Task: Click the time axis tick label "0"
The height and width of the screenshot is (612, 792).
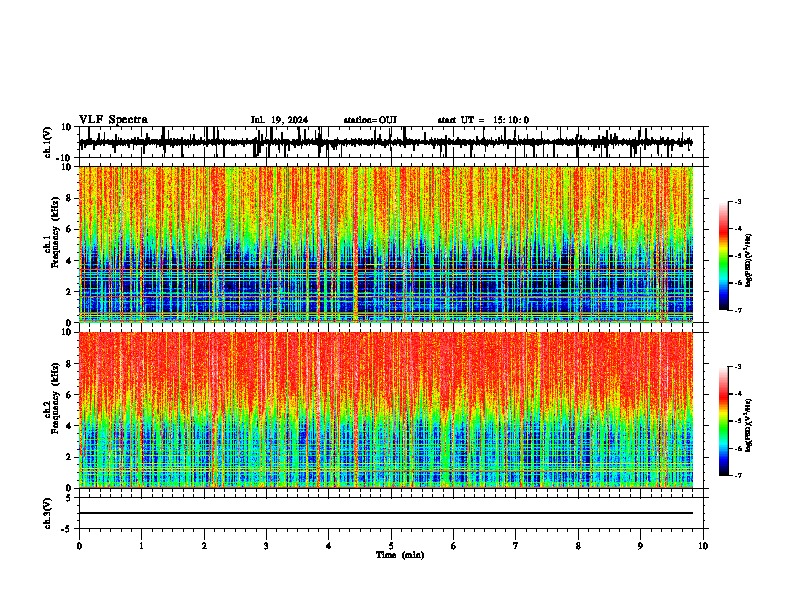Action: (79, 546)
